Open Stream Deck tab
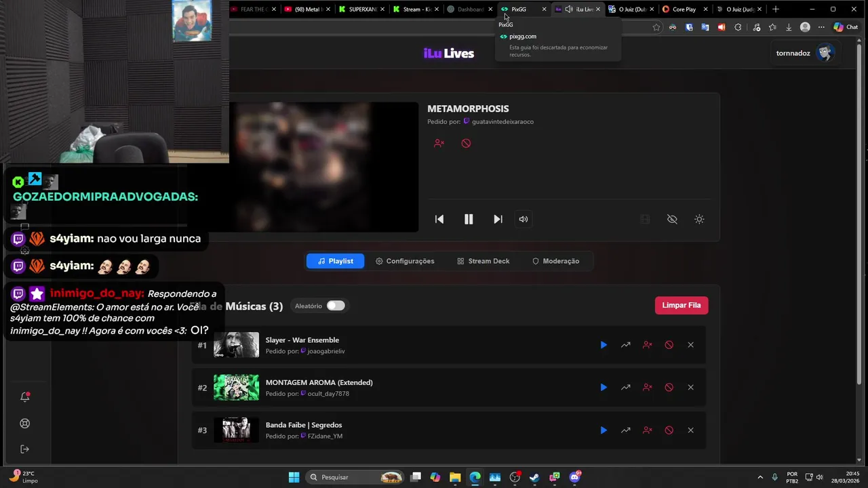This screenshot has height=488, width=868. tap(484, 261)
